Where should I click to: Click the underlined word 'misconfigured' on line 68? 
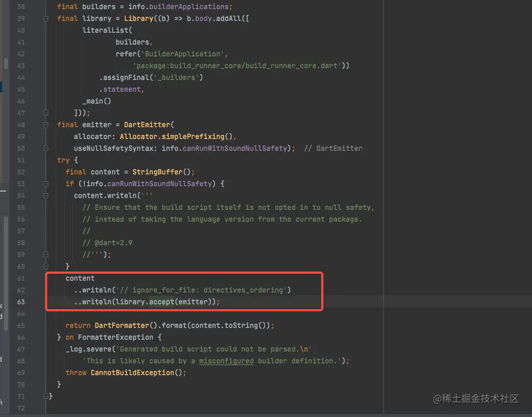(226, 361)
